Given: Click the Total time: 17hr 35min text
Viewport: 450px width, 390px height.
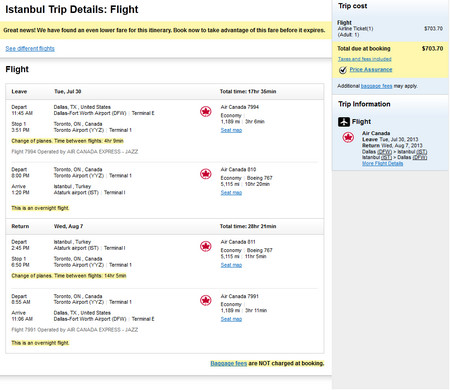Looking at the screenshot, I should tap(248, 91).
